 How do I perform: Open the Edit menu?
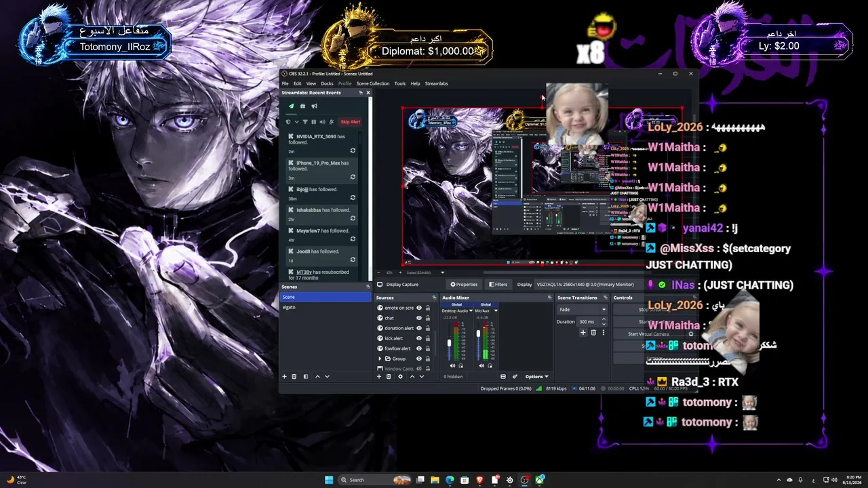(297, 83)
